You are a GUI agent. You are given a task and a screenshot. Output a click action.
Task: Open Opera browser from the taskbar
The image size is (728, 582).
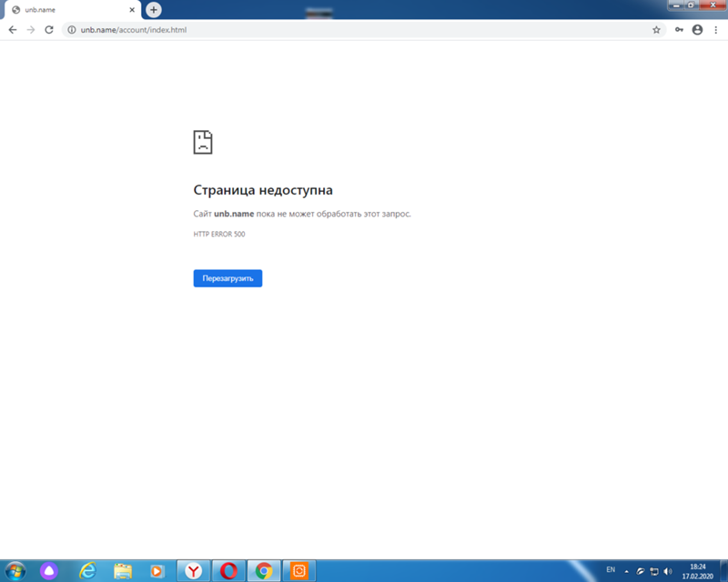pos(229,570)
